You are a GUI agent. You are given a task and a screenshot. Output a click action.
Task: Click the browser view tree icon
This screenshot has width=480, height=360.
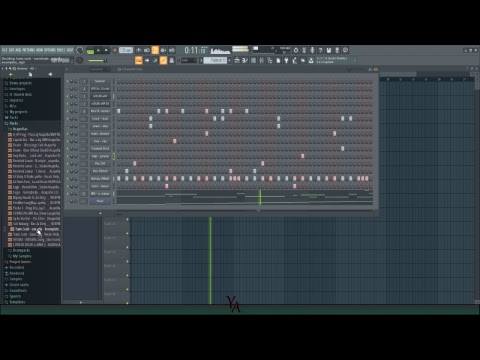pyautogui.click(x=270, y=60)
